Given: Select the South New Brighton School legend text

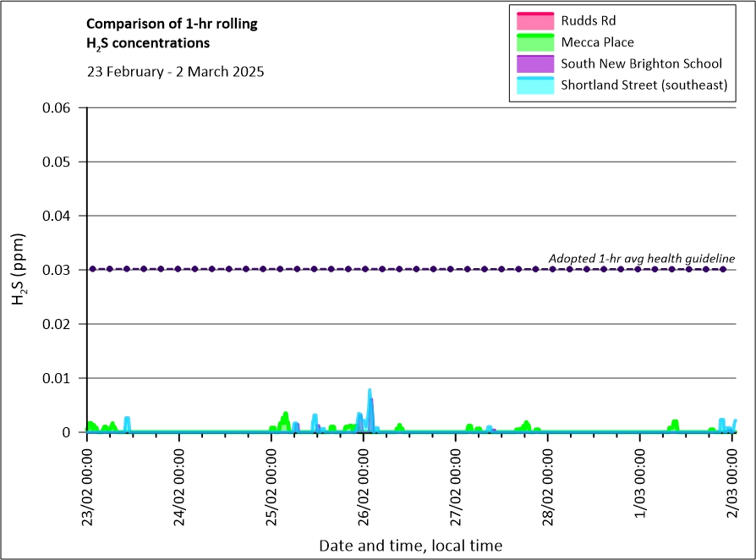Looking at the screenshot, I should coord(641,64).
